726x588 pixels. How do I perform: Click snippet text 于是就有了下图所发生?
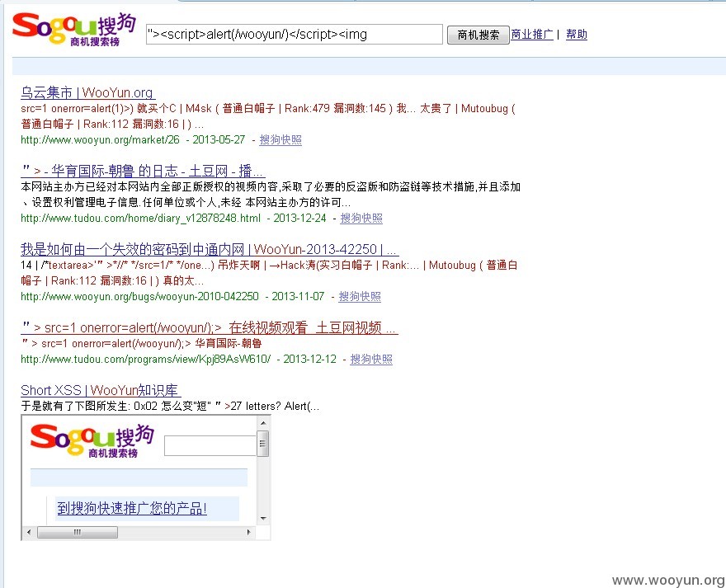(74, 406)
